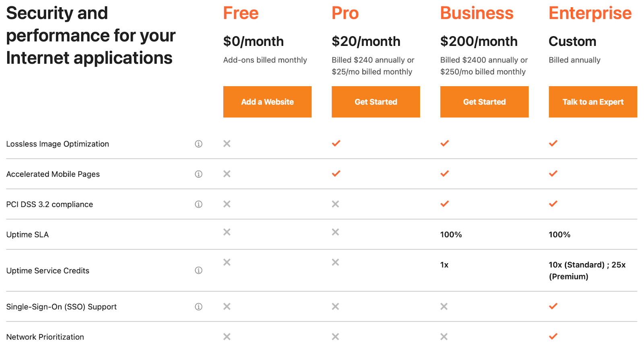Click the Free plan X for Network Prioritization
This screenshot has height=351, width=644.
coord(227,337)
